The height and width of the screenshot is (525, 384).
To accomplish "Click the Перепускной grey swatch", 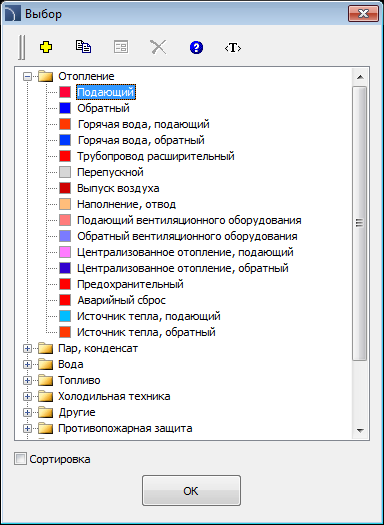I will (x=65, y=172).
